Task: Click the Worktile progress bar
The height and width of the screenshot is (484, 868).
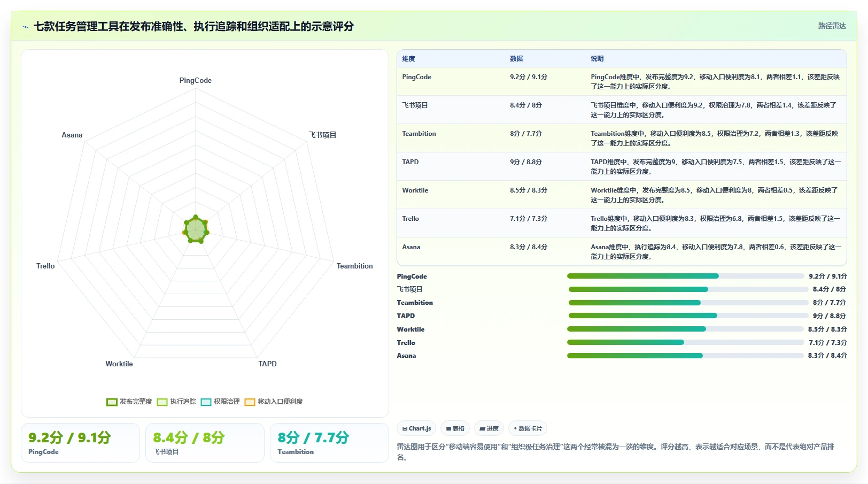Action: (x=685, y=329)
